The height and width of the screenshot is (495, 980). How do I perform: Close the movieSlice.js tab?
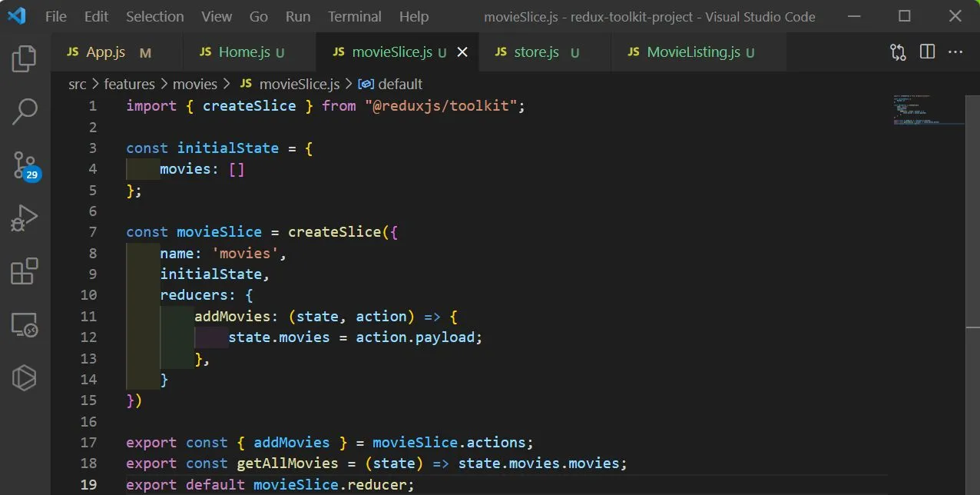pos(462,52)
